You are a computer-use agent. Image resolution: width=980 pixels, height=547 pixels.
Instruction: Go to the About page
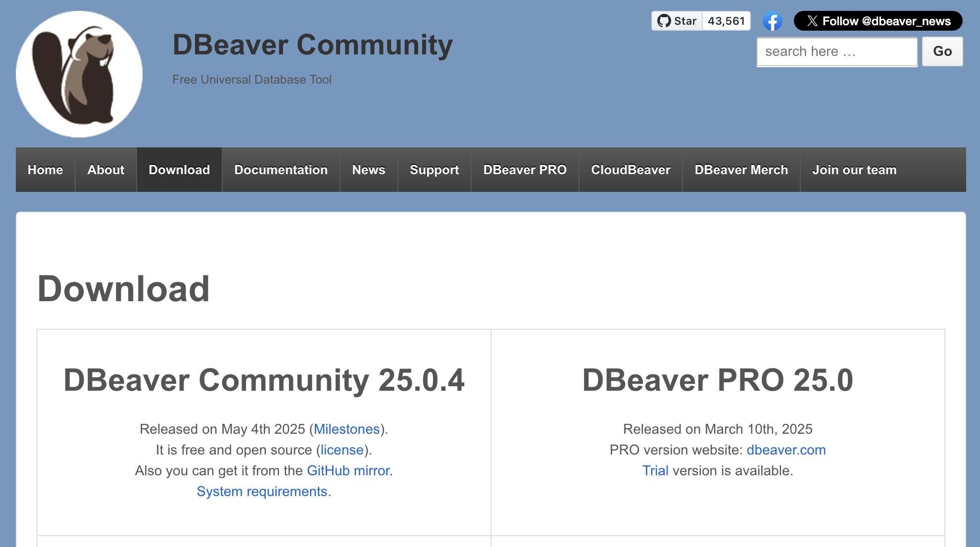click(x=105, y=170)
